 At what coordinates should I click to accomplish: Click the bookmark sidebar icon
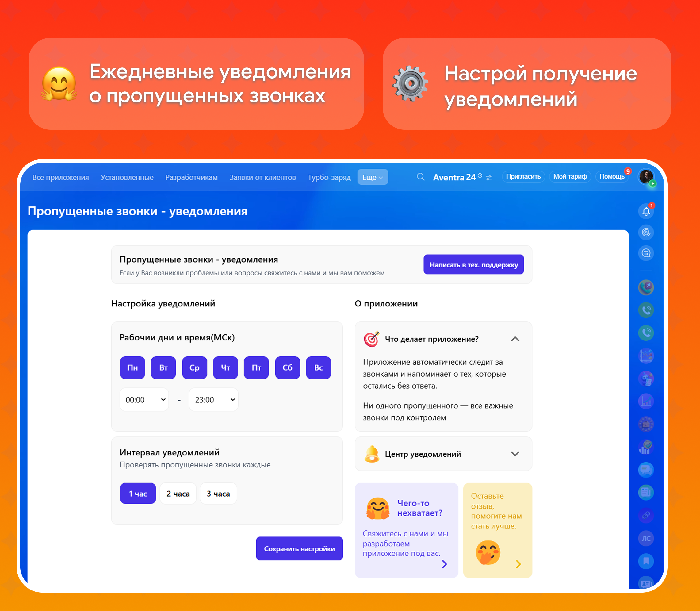tap(646, 561)
